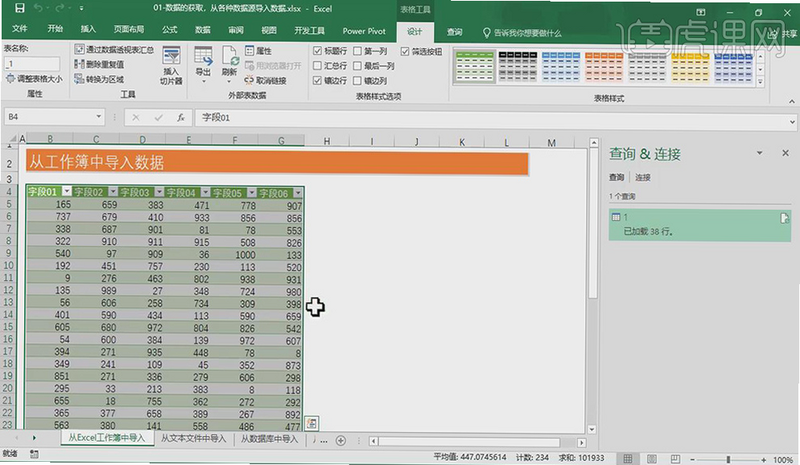Image resolution: width=800 pixels, height=465 pixels.
Task: Switch to sheet 从文本文件中导入
Action: click(x=193, y=438)
